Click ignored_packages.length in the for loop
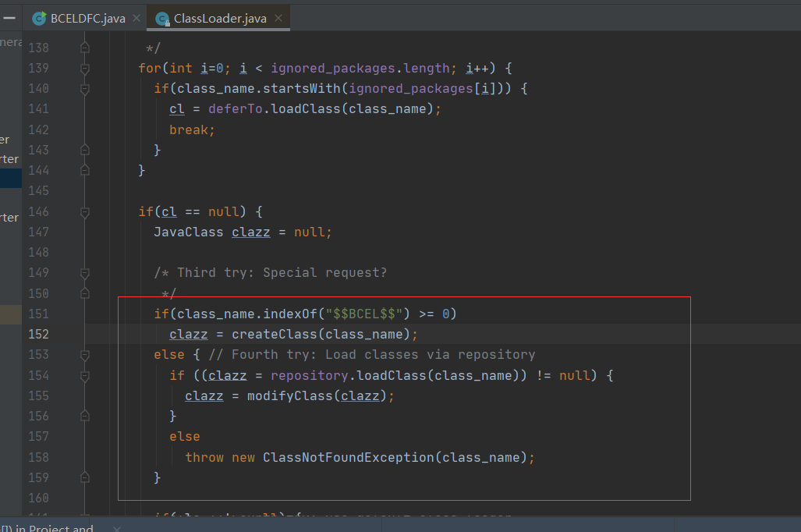Viewport: 801px width, 532px height. (x=360, y=69)
